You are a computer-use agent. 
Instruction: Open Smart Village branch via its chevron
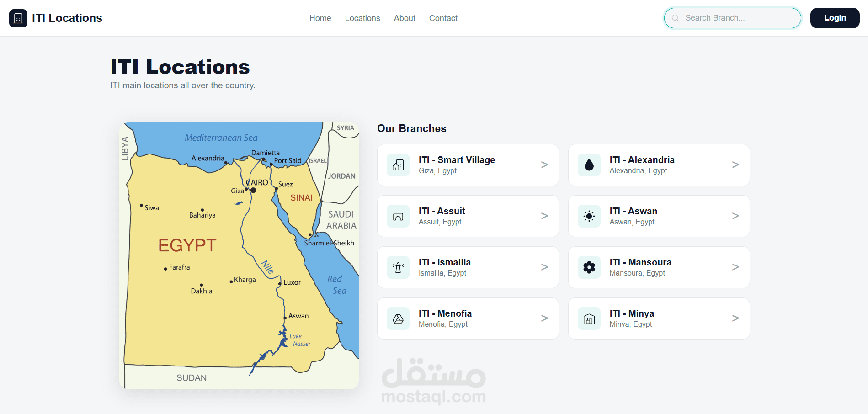[x=544, y=165]
